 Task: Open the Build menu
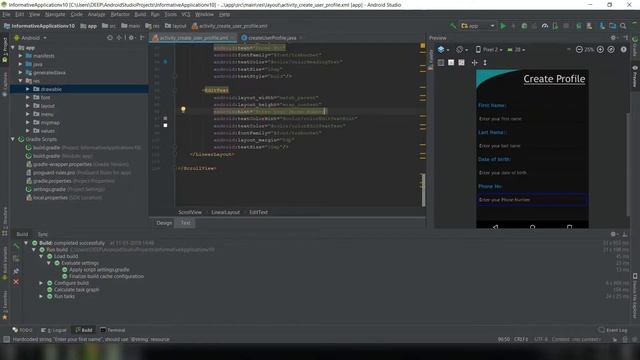(x=140, y=14)
